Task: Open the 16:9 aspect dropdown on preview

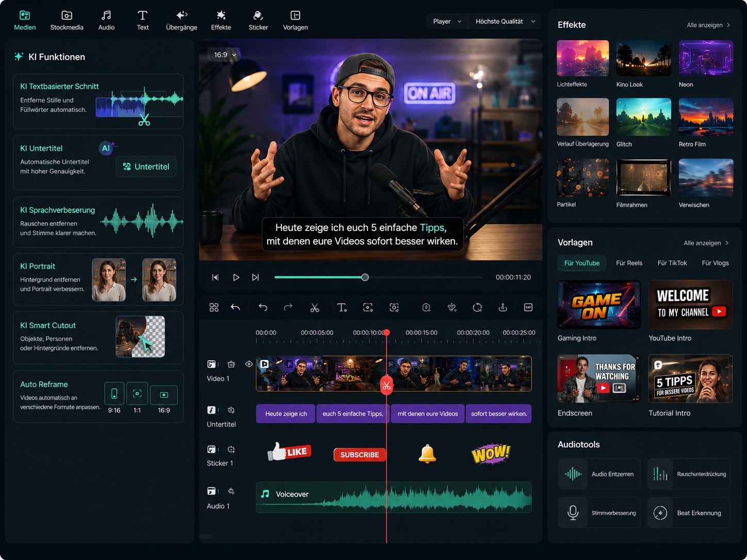Action: (225, 55)
